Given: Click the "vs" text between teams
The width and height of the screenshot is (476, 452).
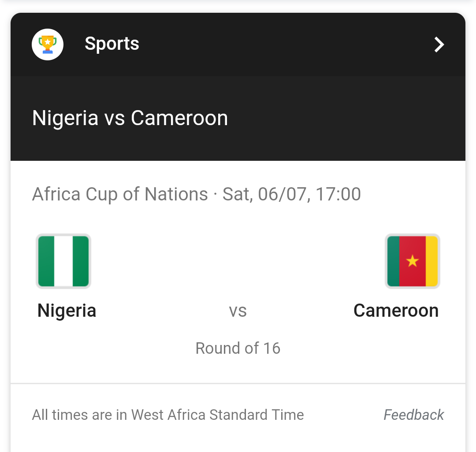Looking at the screenshot, I should 238,311.
